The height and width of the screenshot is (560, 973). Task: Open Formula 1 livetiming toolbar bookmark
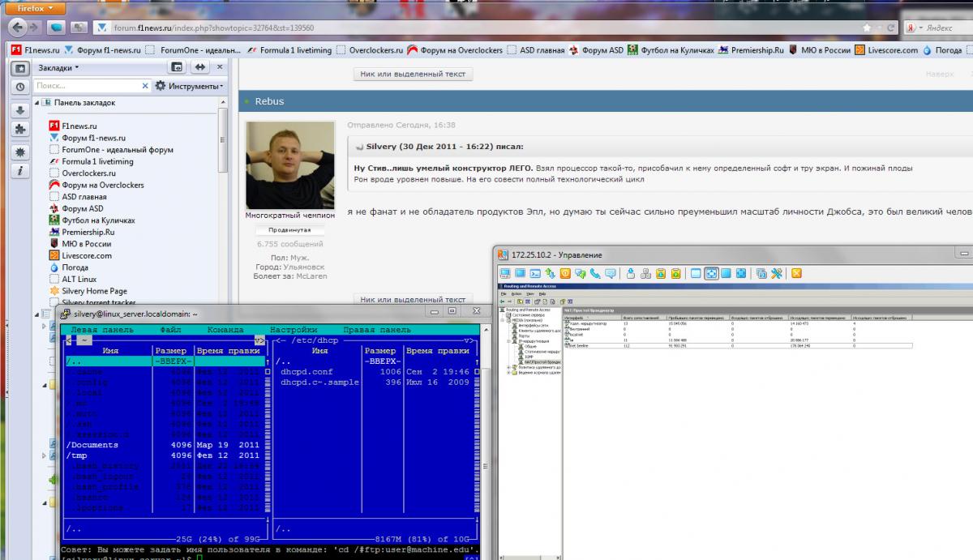tap(289, 50)
